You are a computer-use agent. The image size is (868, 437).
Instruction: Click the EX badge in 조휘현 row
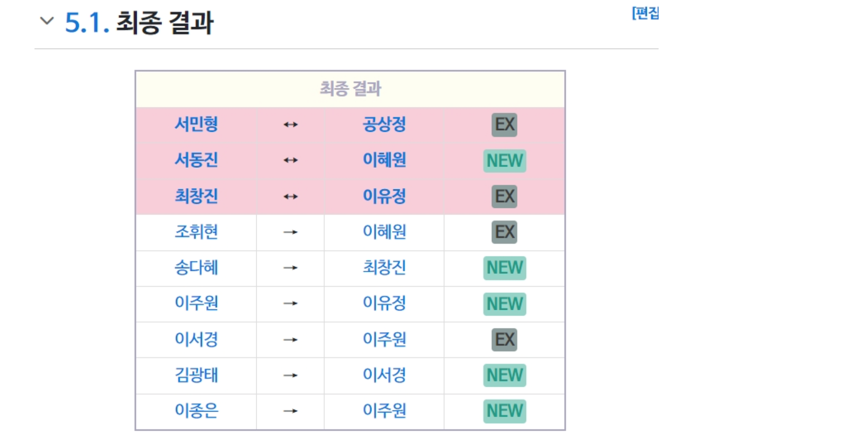(504, 232)
